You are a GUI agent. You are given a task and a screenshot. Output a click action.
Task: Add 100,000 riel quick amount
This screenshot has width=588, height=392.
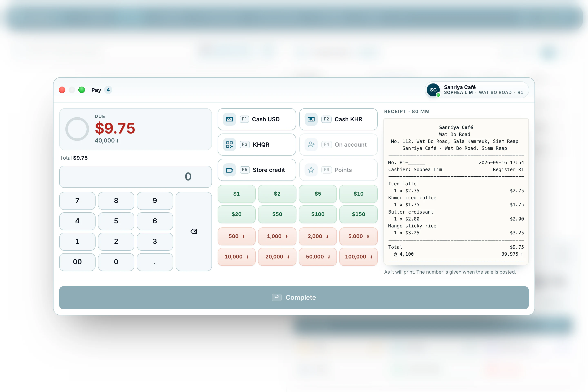[359, 257]
